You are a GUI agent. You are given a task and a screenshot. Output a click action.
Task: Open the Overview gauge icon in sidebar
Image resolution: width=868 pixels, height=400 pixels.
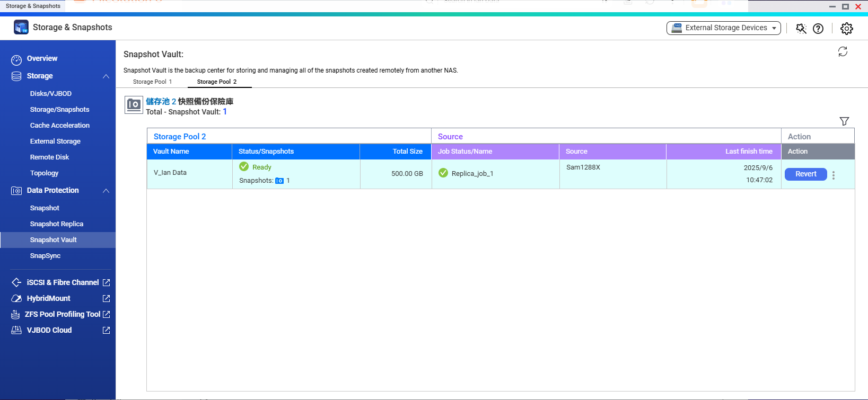(16, 60)
